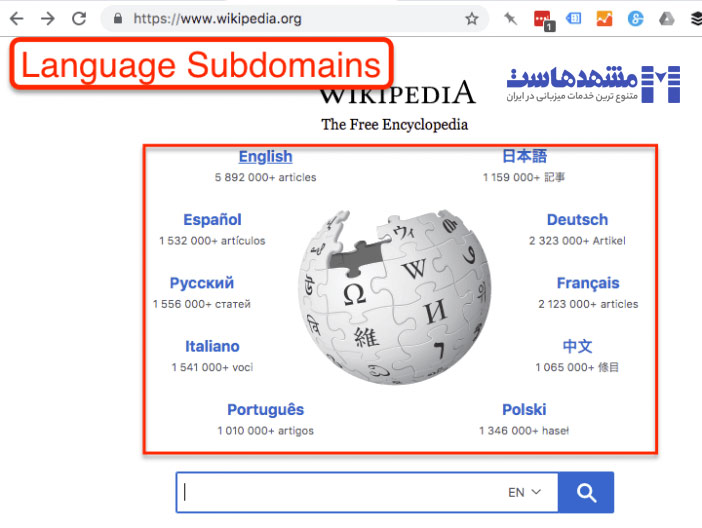Viewport: 702px width, 528px height.
Task: Open the Русский Wikipedia link
Action: pos(201,283)
